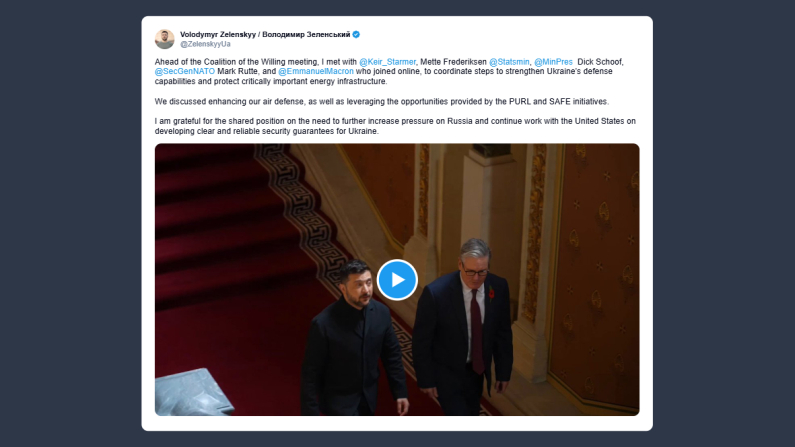Open the @SecGenNATO mention link
The height and width of the screenshot is (447, 795).
[x=185, y=71]
